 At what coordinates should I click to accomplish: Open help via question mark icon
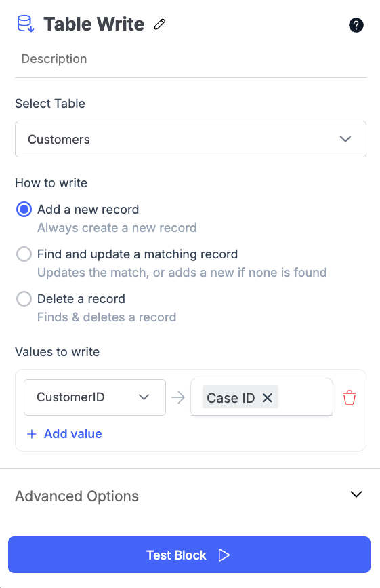coord(356,25)
